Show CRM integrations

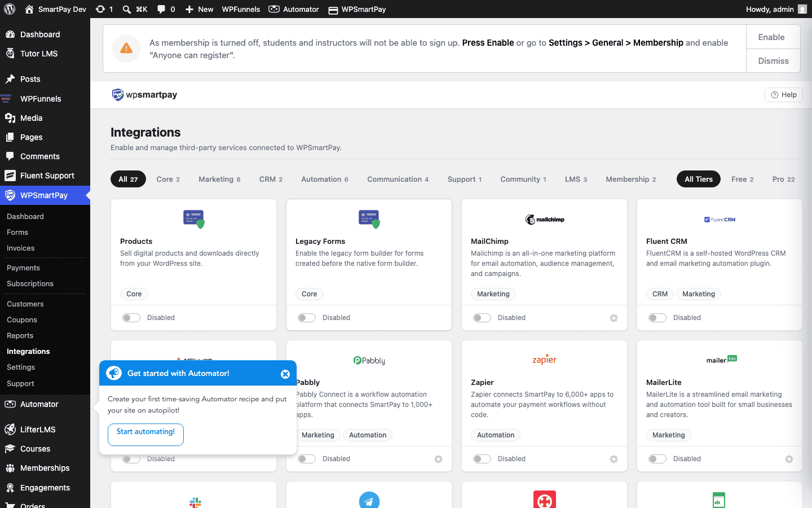pos(271,179)
